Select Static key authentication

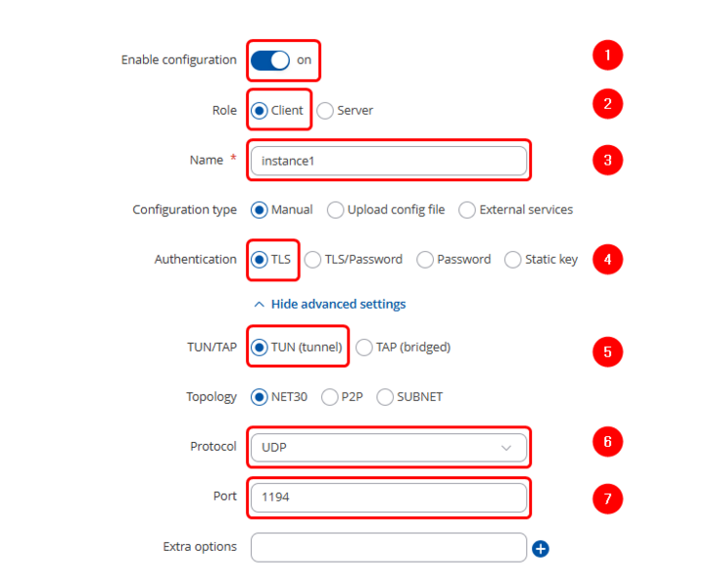point(513,260)
